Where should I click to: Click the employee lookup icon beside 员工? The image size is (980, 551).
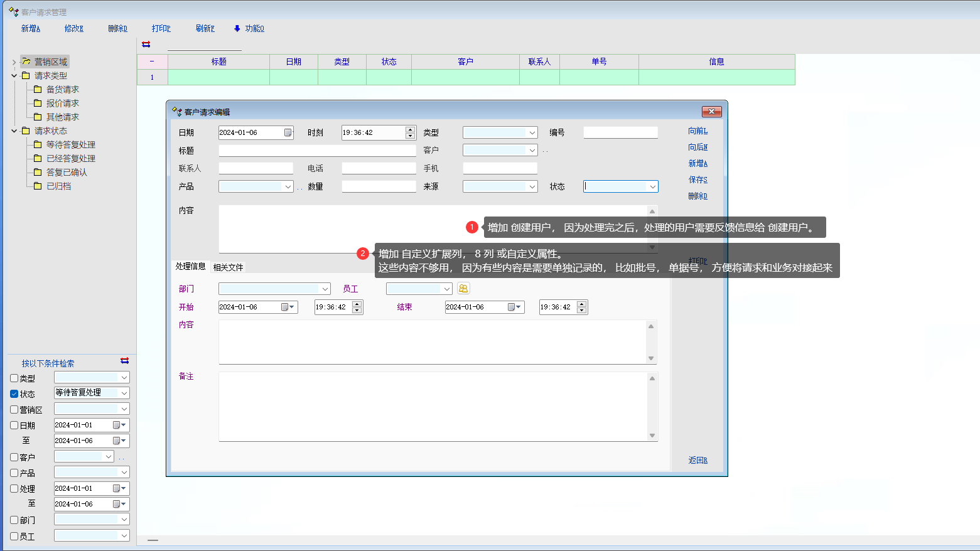(x=463, y=289)
